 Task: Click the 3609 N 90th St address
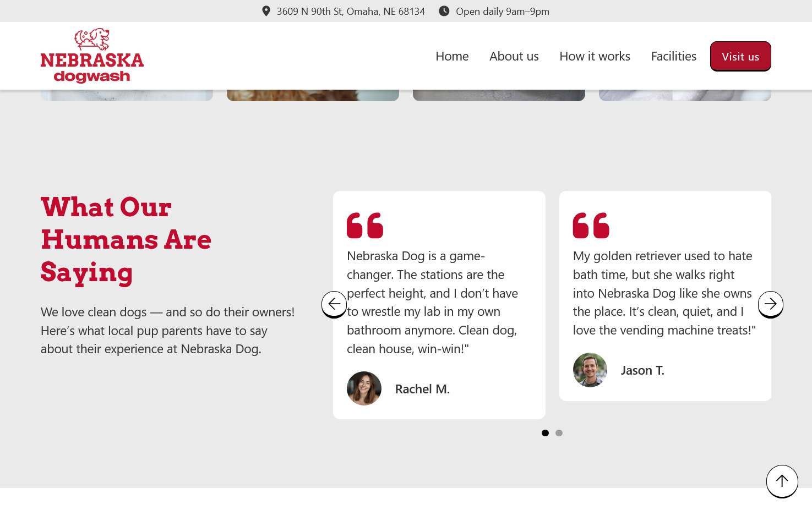coord(351,12)
